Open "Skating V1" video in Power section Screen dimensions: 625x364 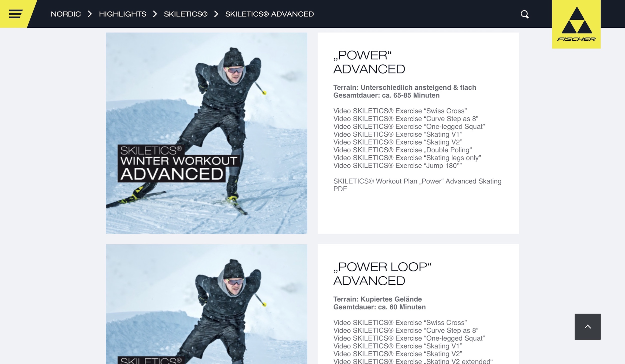tap(398, 134)
